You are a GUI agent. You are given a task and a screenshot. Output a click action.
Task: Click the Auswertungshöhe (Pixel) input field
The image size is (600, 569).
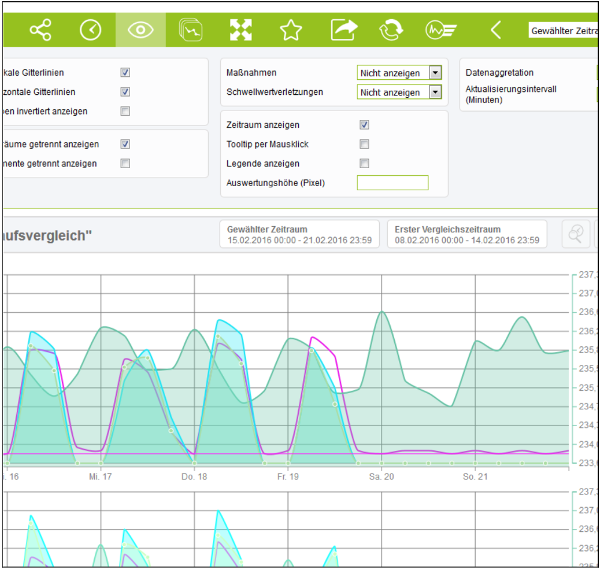[392, 183]
